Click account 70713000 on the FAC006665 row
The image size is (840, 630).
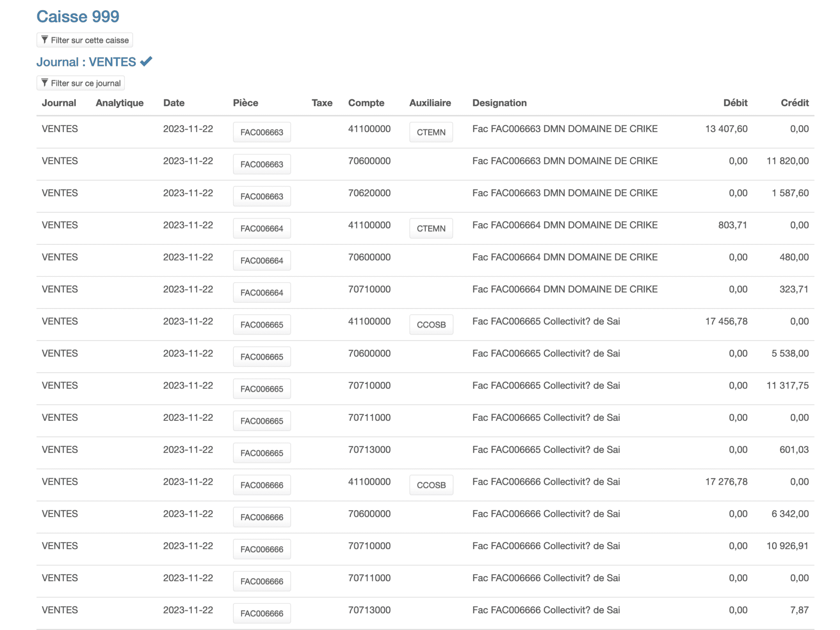(x=370, y=450)
